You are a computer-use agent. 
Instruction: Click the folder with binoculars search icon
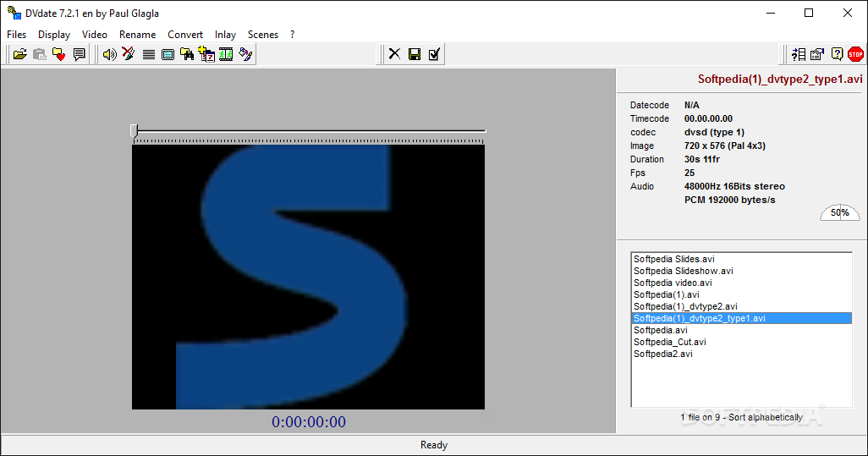click(x=187, y=54)
